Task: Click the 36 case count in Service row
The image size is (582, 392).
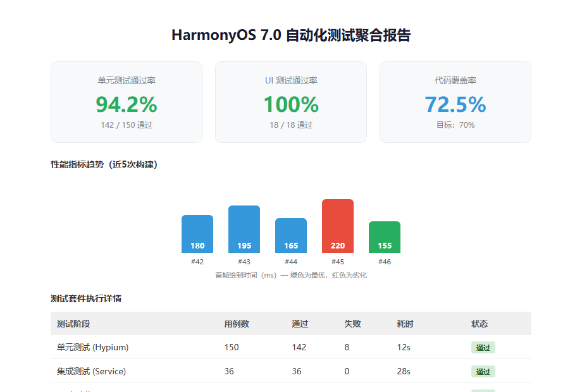Action: tap(229, 371)
